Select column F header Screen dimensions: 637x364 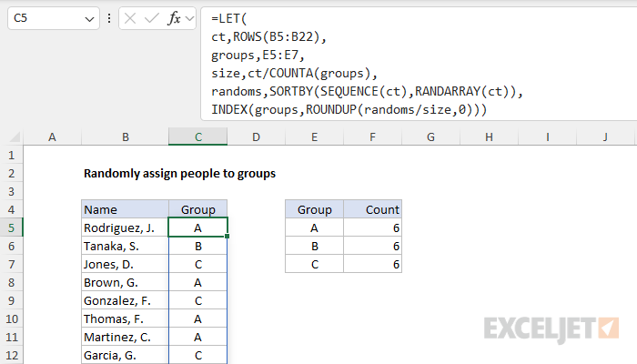pyautogui.click(x=372, y=136)
